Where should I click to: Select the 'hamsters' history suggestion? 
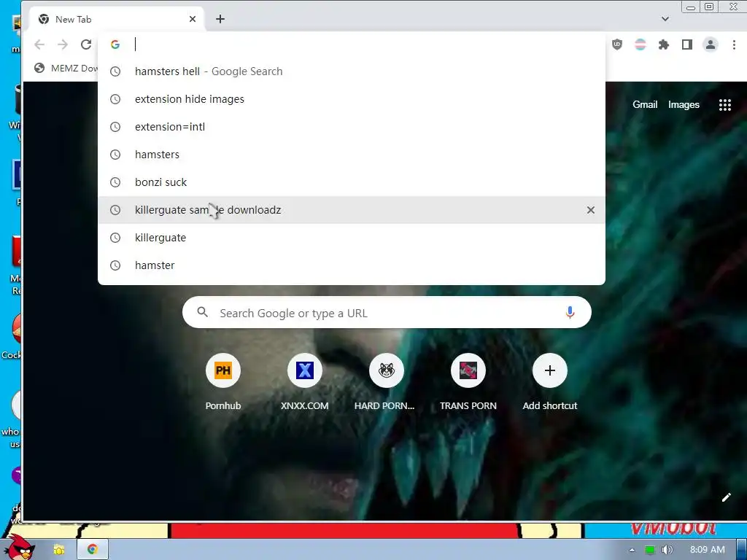tap(352, 155)
